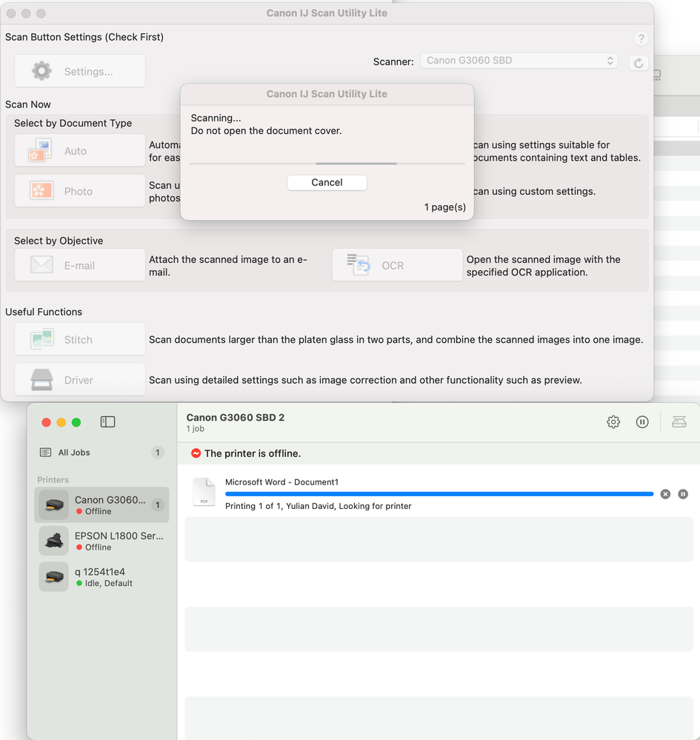Select the Auto document type scan

79,150
